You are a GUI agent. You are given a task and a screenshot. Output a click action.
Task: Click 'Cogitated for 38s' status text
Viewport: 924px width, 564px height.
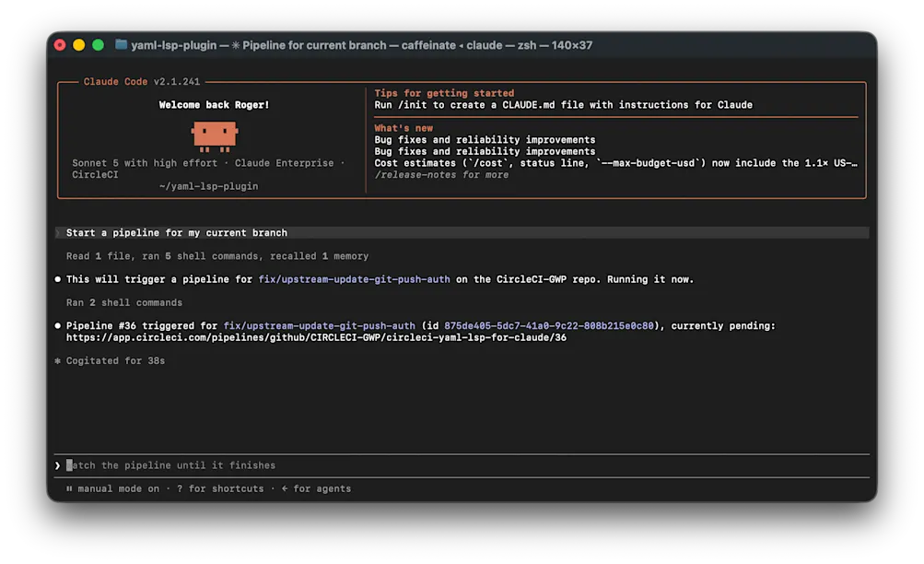click(x=115, y=360)
